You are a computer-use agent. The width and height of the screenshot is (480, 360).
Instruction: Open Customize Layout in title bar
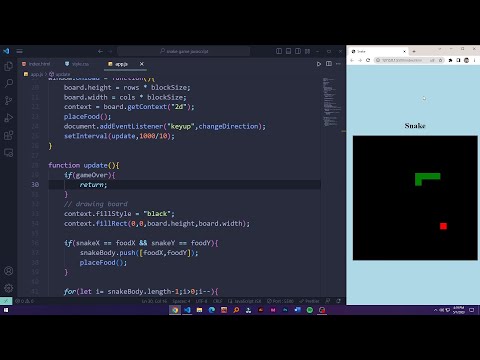point(307,51)
